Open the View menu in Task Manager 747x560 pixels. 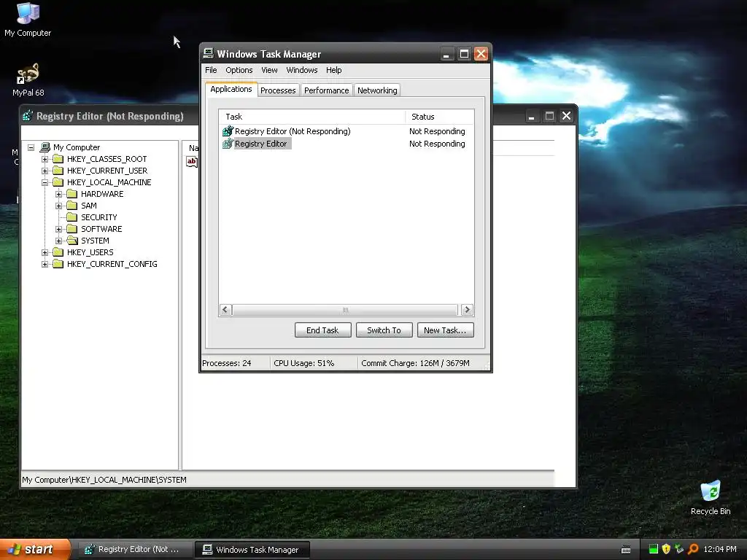click(269, 70)
